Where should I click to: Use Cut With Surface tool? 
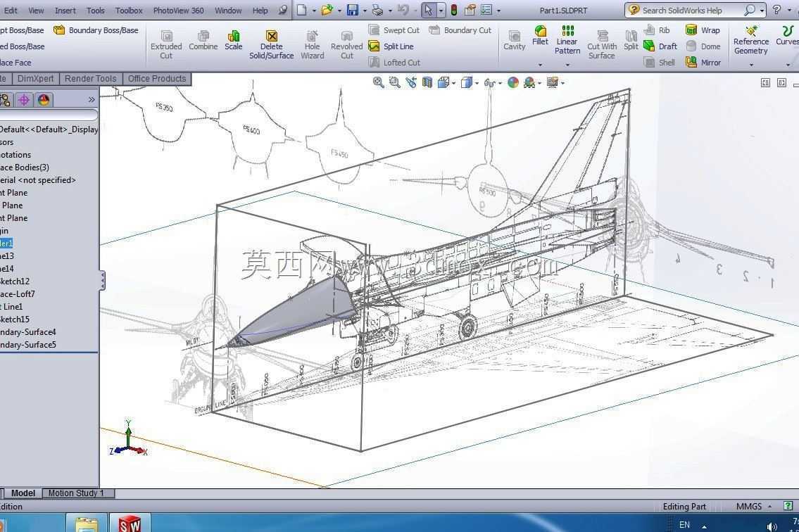click(602, 45)
